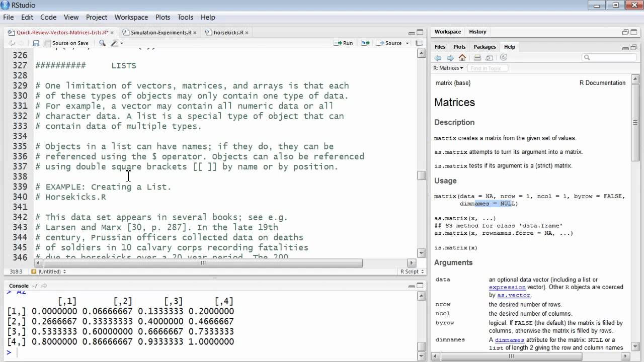Restore the Workspace pane
The width and height of the screenshot is (644, 362).
tap(625, 32)
